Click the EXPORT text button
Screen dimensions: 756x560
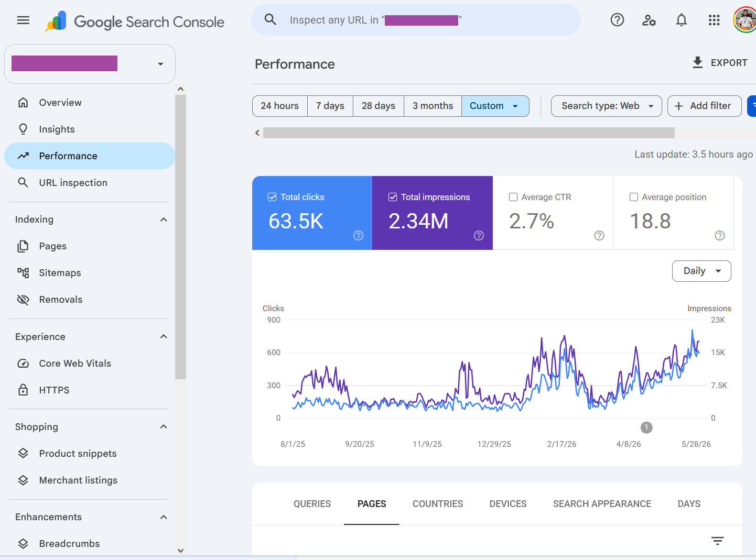pos(729,63)
